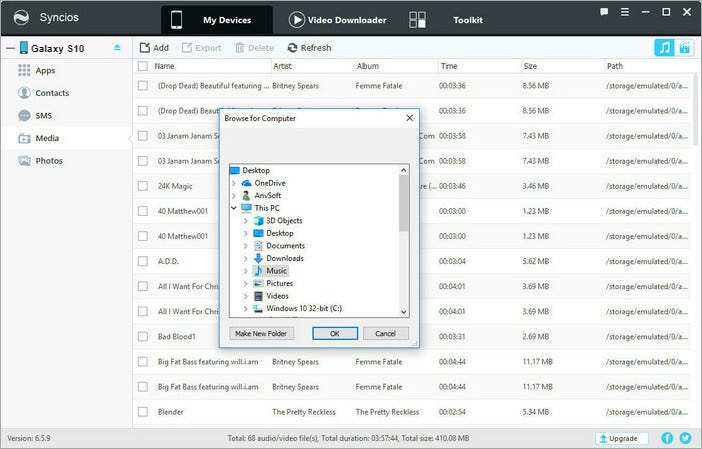Open the Twitter icon in status bar
The width and height of the screenshot is (702, 449).
685,438
